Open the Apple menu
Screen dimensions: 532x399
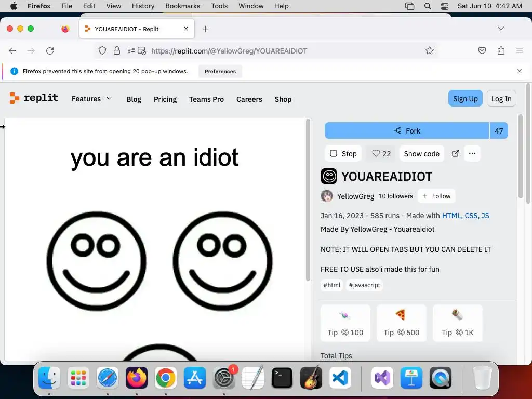[x=14, y=6]
